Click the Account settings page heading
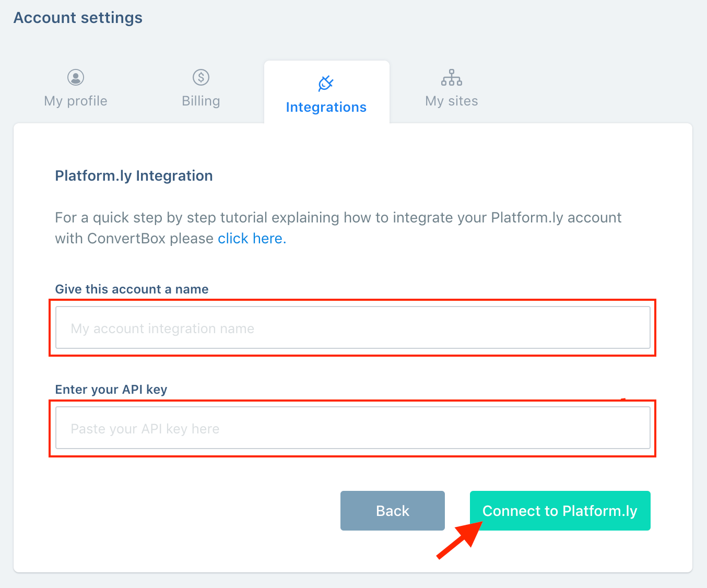 78,18
